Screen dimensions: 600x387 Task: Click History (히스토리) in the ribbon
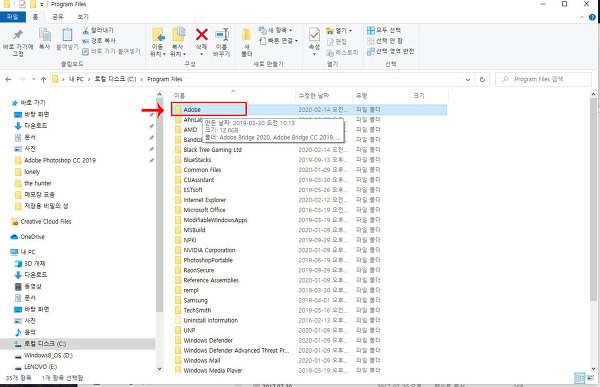(x=342, y=52)
